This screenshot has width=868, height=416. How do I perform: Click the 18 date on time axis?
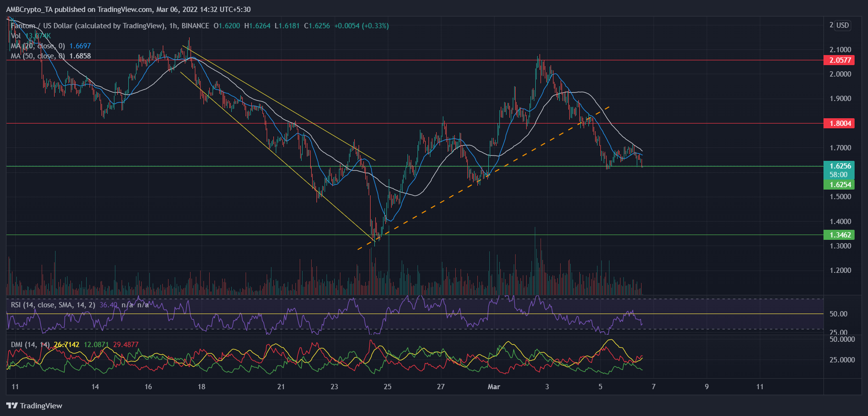(202, 386)
